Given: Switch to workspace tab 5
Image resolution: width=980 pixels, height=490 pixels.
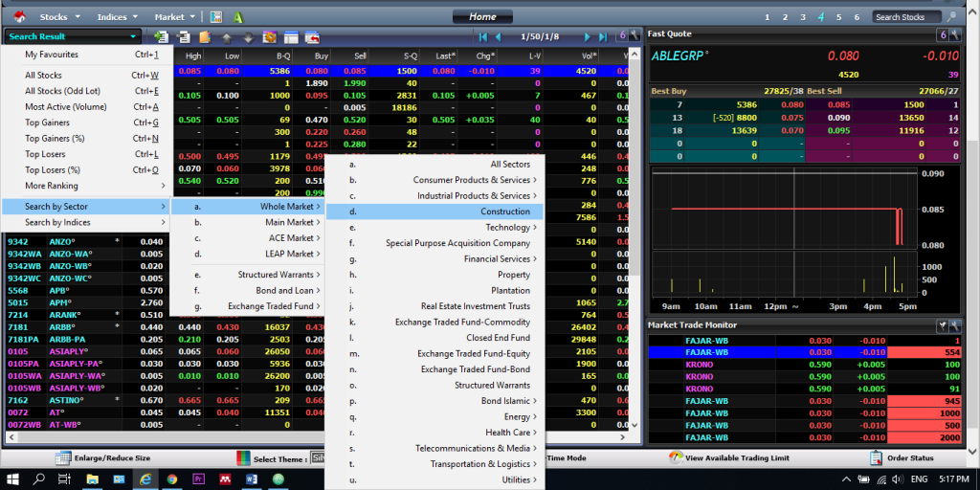Looking at the screenshot, I should 839,17.
